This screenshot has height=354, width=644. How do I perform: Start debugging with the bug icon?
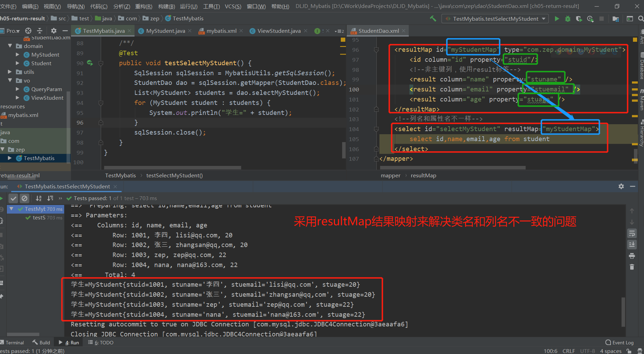pyautogui.click(x=568, y=19)
